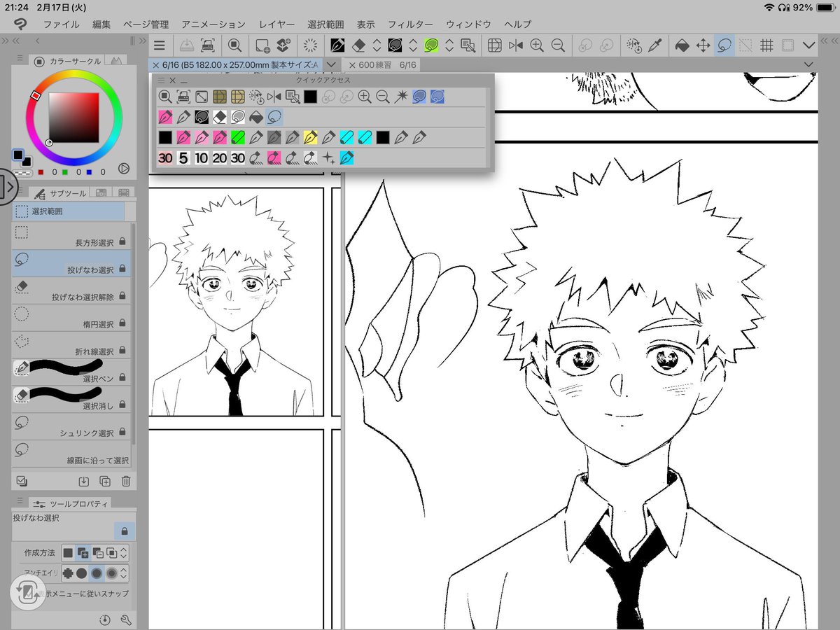Open sub tool detail wrench icon
840x630 pixels.
pyautogui.click(x=126, y=619)
